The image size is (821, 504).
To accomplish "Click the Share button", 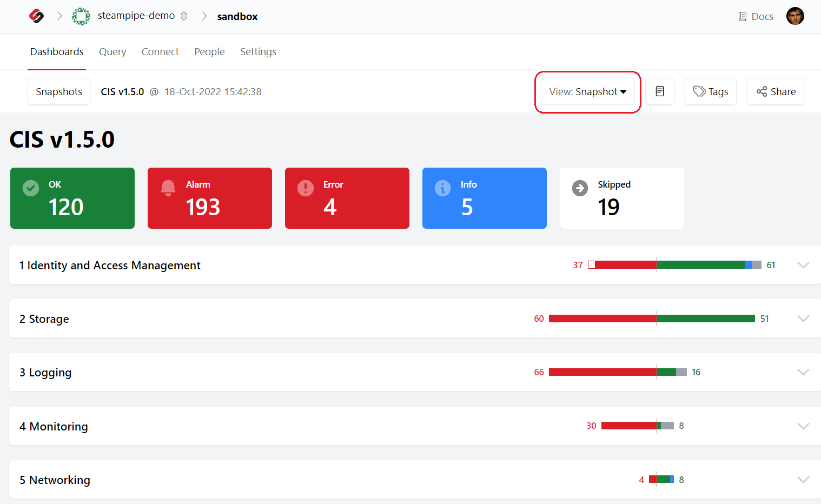I will coord(776,91).
